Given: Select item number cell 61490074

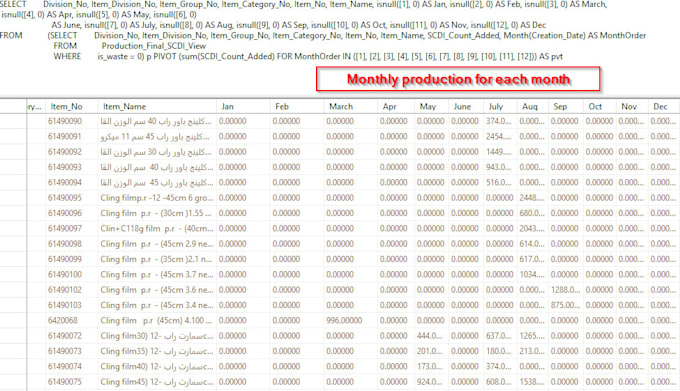Looking at the screenshot, I should (x=65, y=367).
